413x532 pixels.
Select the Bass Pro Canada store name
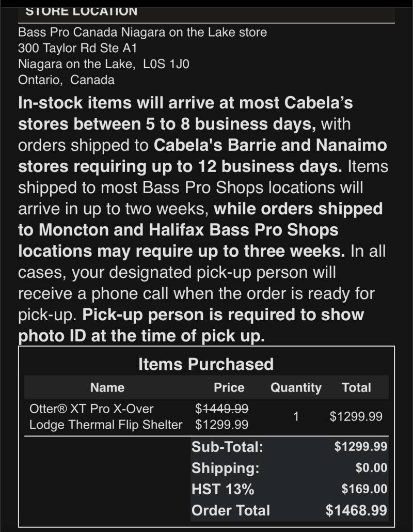coord(142,33)
